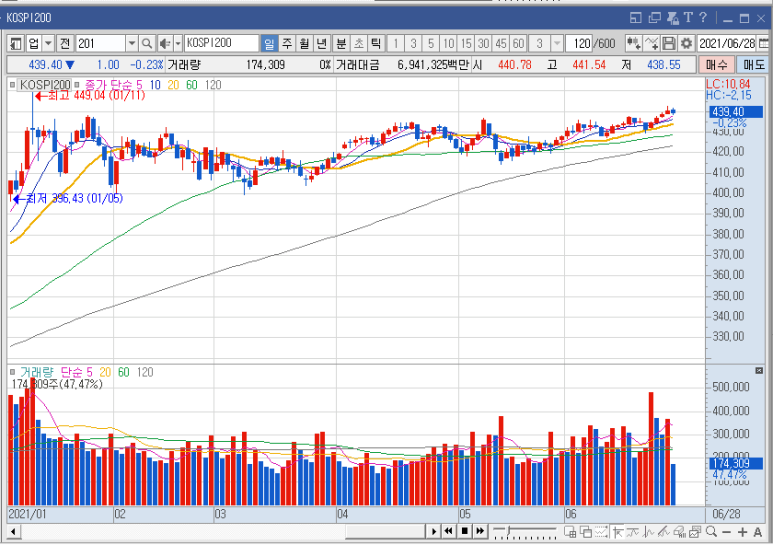
Task: Choose the 5 interval preset
Action: pos(430,44)
